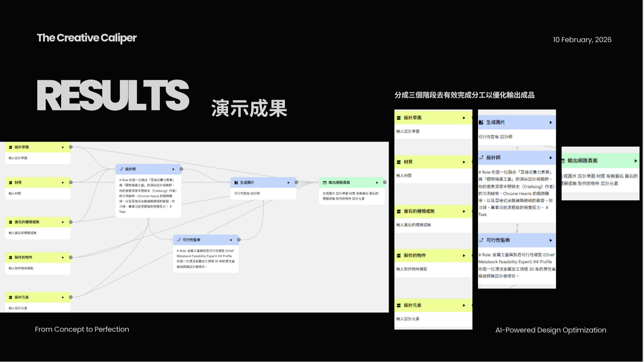
Task: Click output port of 生成圖片 node
Action: click(297, 183)
